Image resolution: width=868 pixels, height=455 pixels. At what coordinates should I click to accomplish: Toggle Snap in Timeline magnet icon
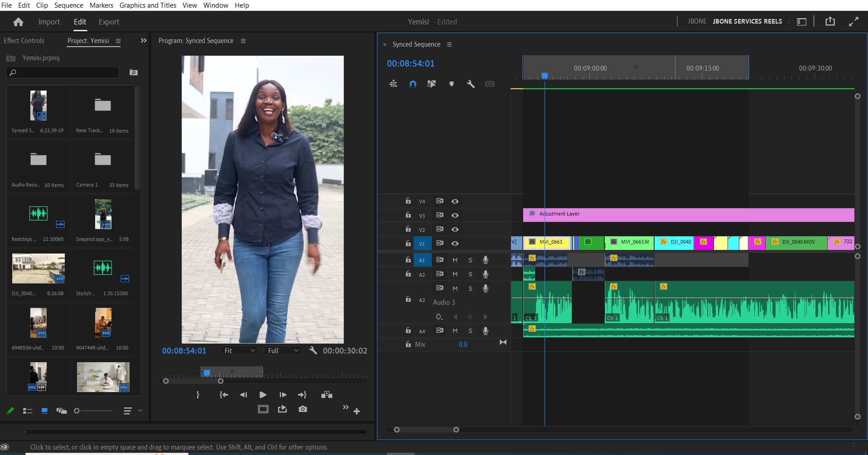(x=413, y=84)
